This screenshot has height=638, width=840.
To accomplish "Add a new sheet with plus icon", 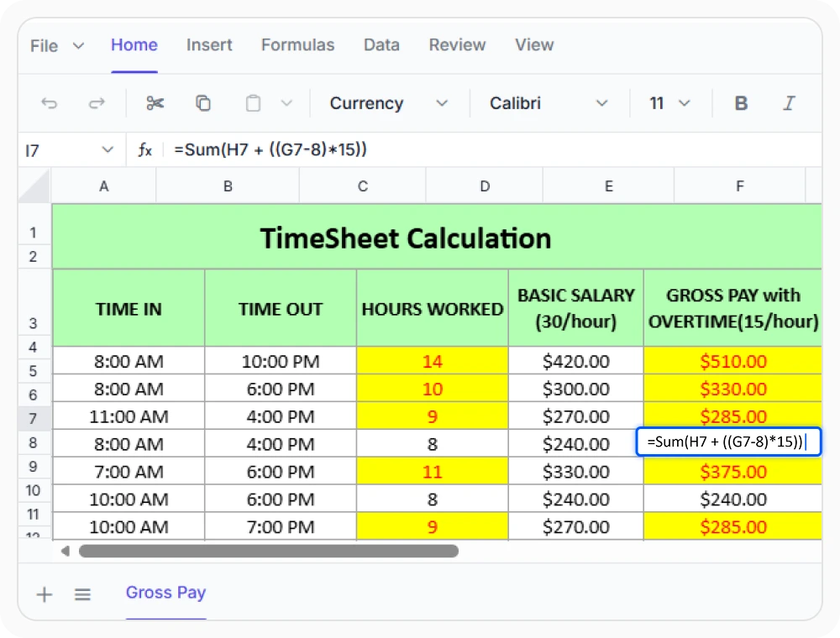I will (x=45, y=594).
